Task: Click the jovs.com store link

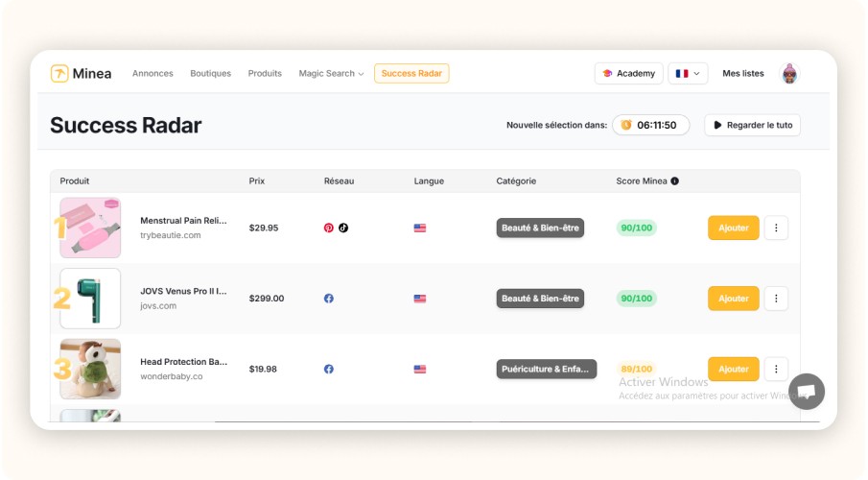Action: (x=158, y=305)
